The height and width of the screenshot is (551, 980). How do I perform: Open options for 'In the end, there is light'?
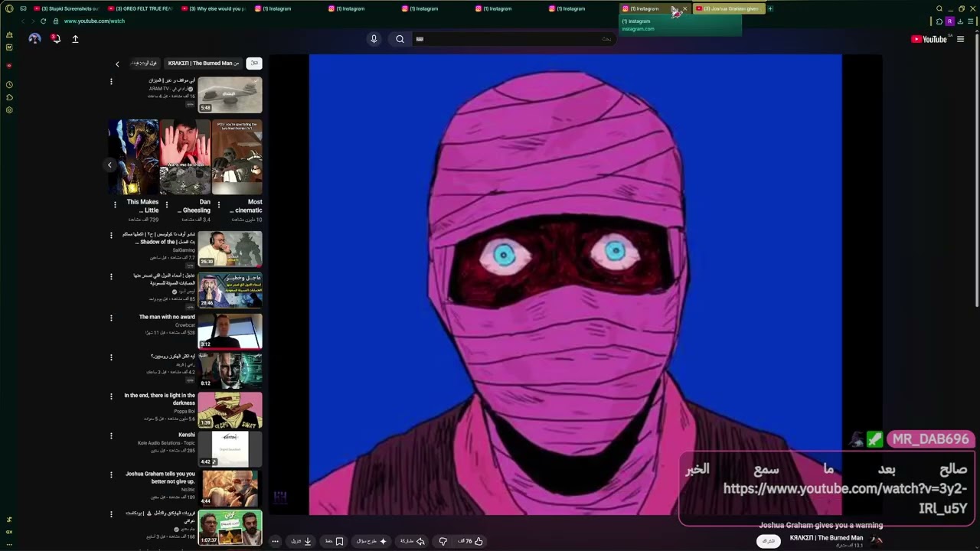coord(111,396)
